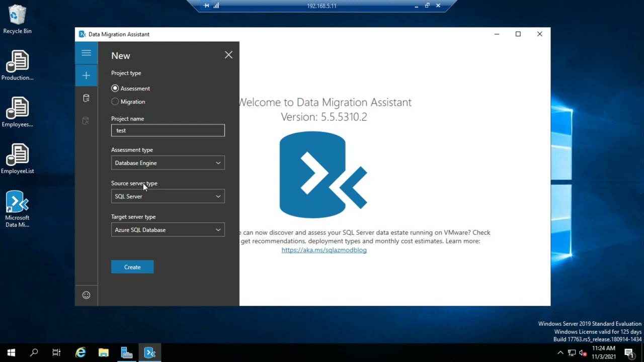Viewport: 644px width, 362px height.
Task: Click the 'Assessment type' label
Action: click(132, 150)
